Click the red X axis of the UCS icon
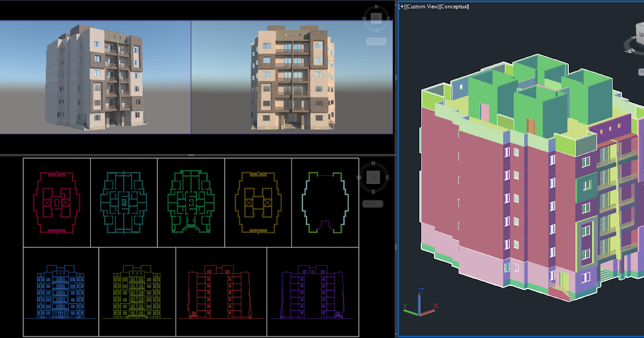This screenshot has width=644, height=338. (428, 313)
